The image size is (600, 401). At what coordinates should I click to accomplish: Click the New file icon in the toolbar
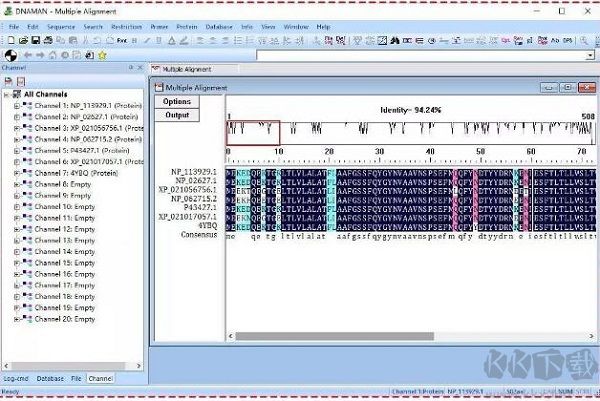click(11, 40)
